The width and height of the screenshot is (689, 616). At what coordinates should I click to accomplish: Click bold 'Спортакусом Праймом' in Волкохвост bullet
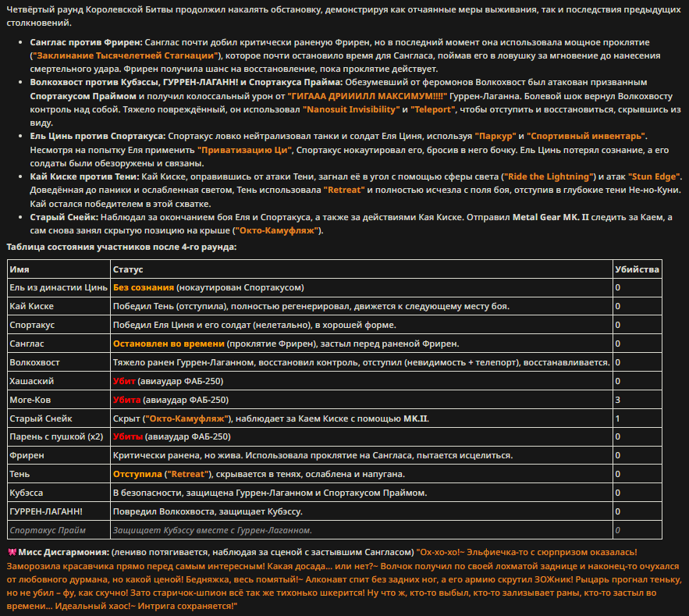83,96
